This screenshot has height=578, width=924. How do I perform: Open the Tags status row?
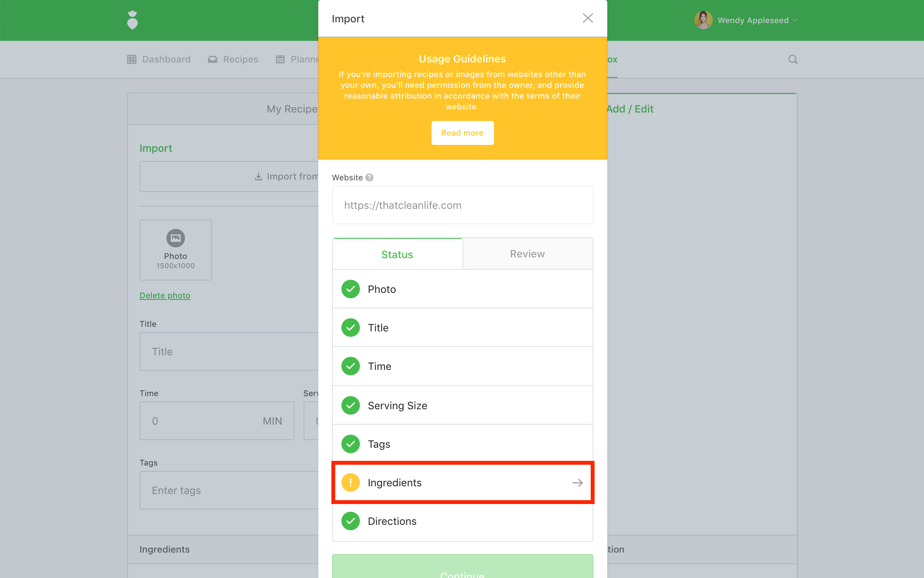462,444
